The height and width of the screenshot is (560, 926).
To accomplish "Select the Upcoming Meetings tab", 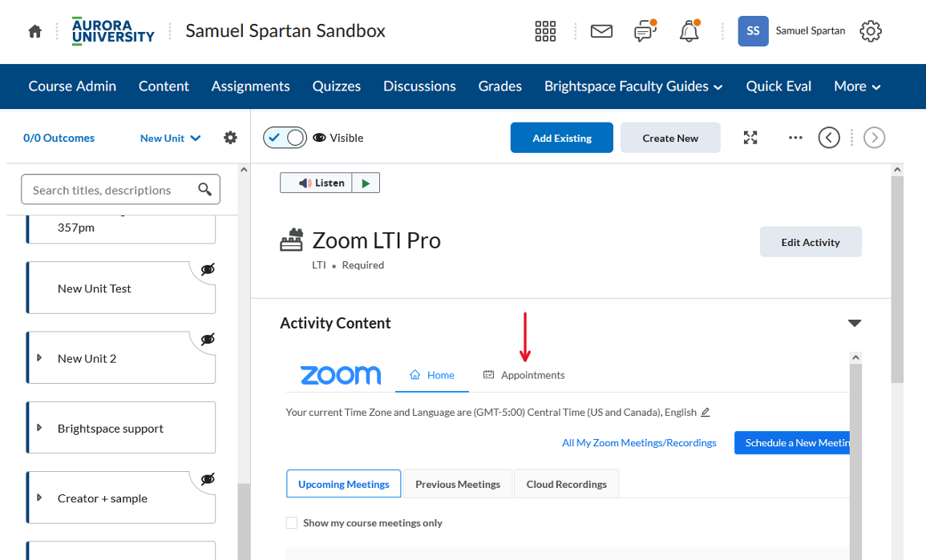I will coord(344,484).
